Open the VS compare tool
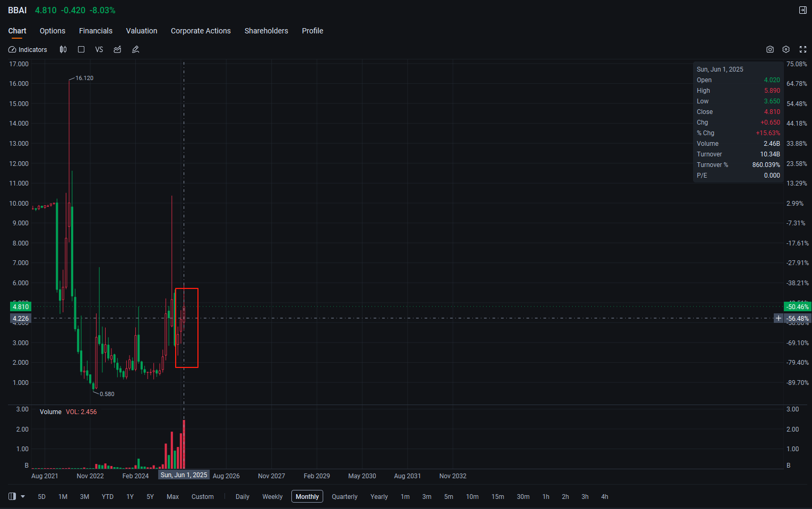812x509 pixels. coord(99,49)
